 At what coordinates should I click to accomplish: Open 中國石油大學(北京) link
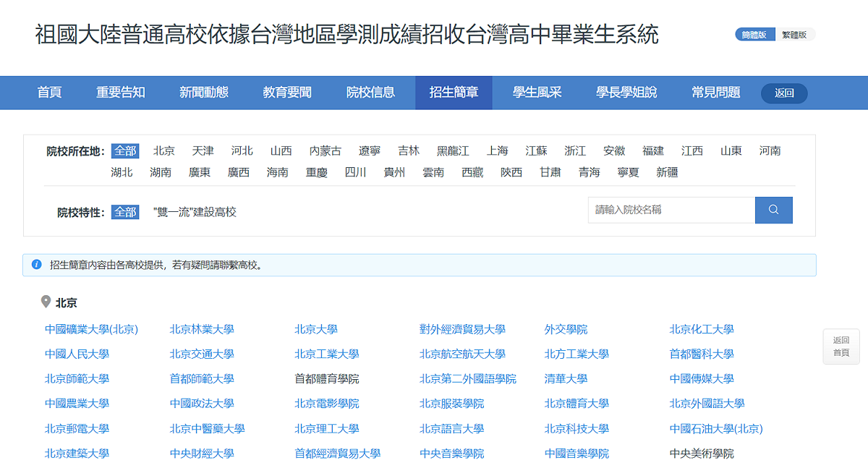point(716,428)
